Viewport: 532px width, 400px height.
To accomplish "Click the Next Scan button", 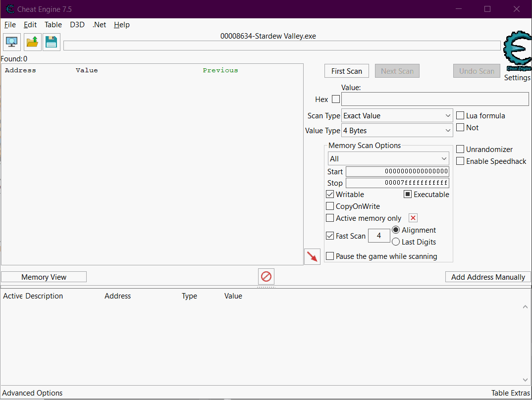I will [397, 71].
